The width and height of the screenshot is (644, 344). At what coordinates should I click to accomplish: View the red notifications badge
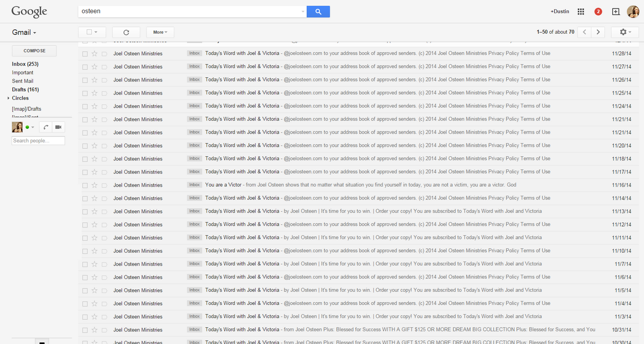pyautogui.click(x=598, y=11)
